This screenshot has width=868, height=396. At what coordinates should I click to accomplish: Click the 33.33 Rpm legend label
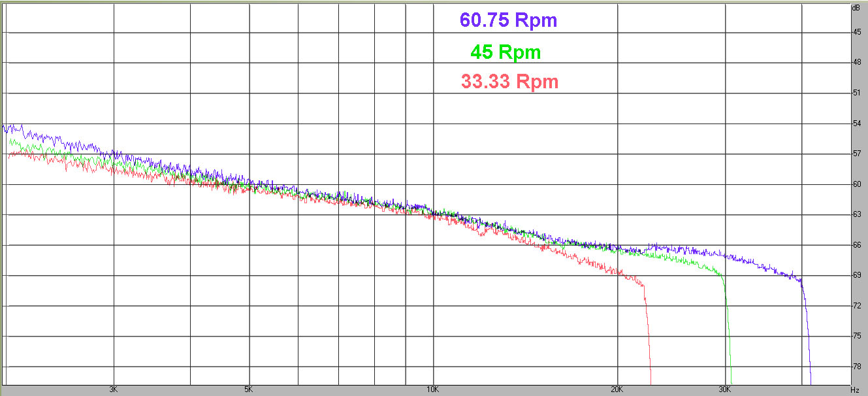[509, 82]
